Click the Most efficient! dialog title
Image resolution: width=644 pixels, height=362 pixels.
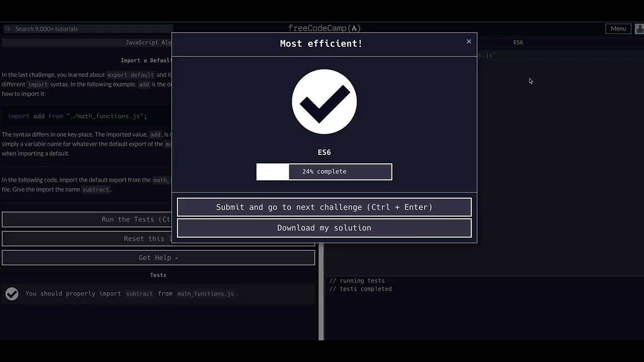(321, 43)
